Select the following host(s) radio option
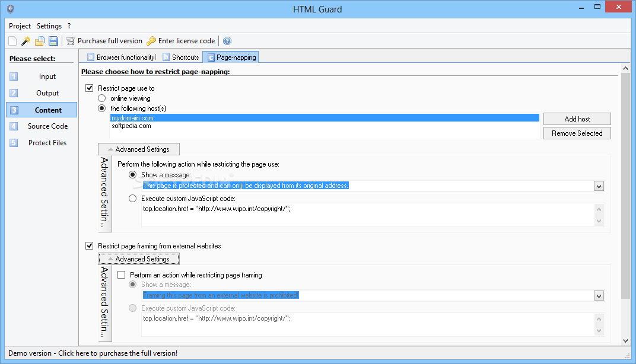 (x=102, y=108)
